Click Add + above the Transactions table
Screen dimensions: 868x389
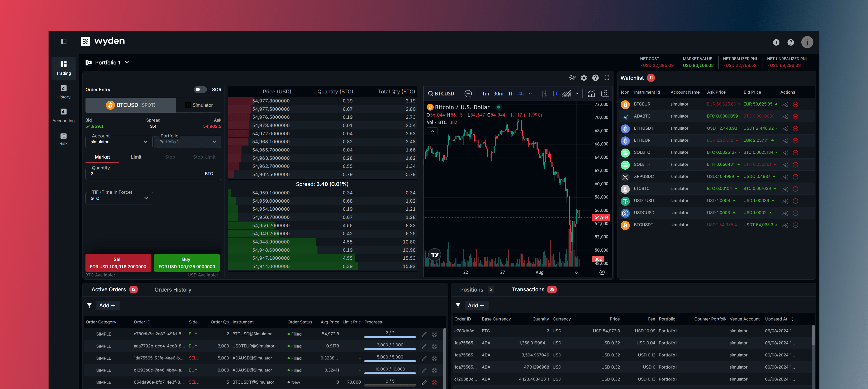click(476, 305)
